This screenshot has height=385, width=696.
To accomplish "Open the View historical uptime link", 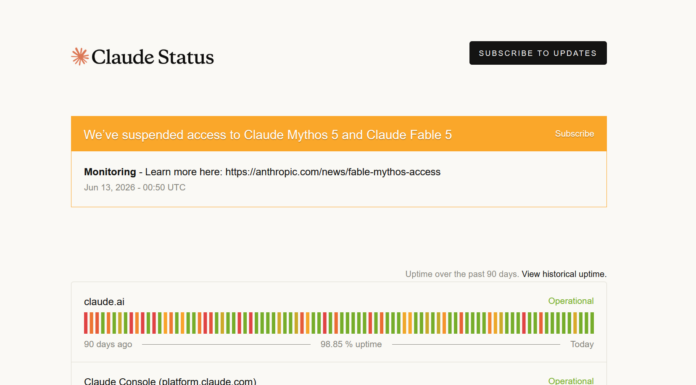I will point(564,274).
